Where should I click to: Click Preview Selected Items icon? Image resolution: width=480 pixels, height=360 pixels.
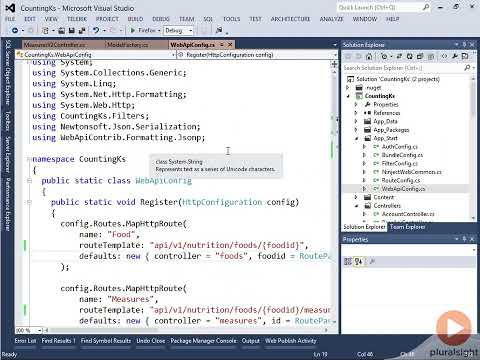(465, 56)
